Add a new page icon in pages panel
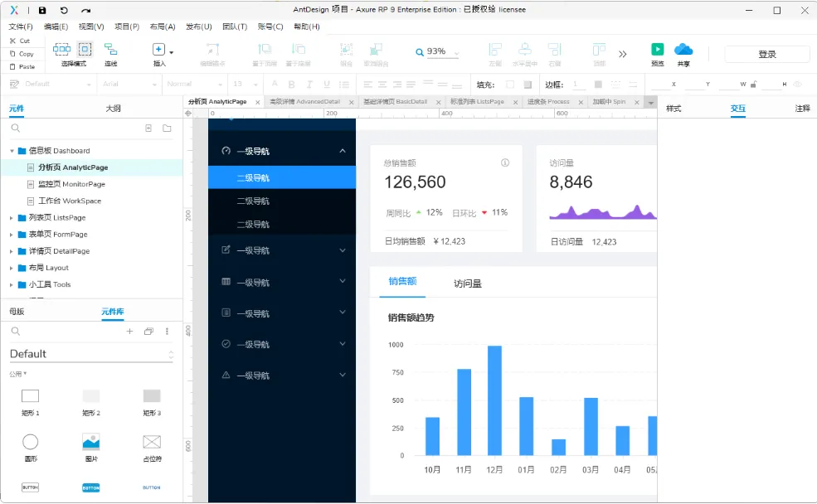 [x=148, y=128]
